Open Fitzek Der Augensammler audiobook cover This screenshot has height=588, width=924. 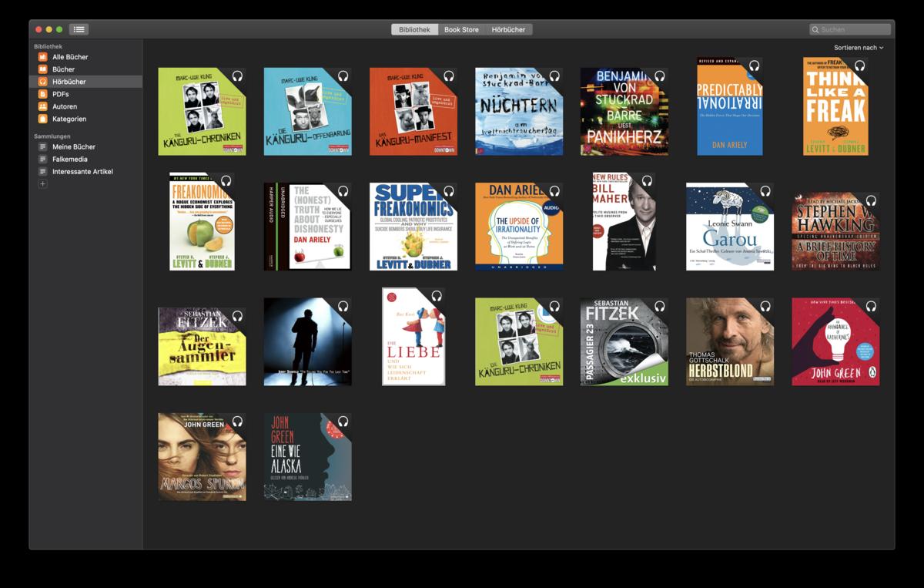[x=203, y=346]
